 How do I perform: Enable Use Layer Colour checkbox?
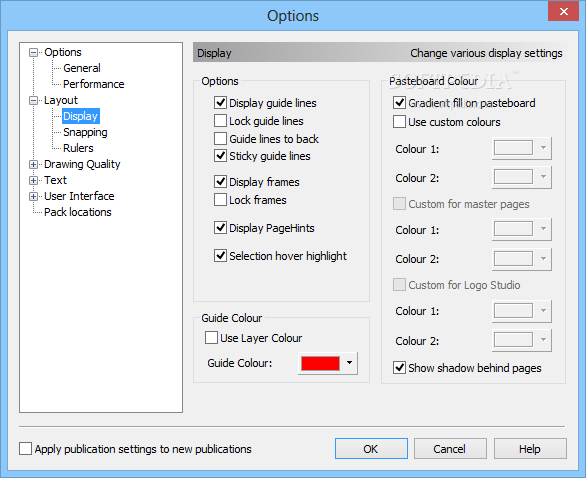[212, 337]
